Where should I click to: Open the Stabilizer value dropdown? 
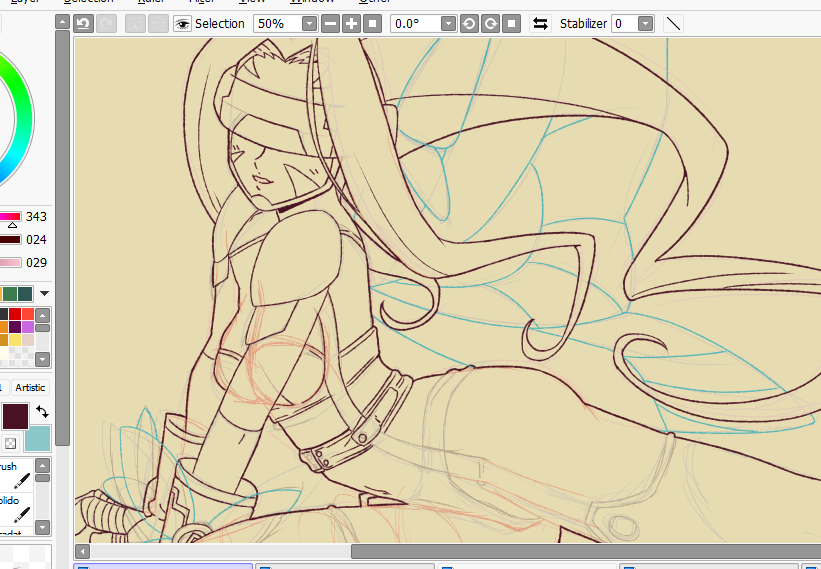tap(645, 23)
